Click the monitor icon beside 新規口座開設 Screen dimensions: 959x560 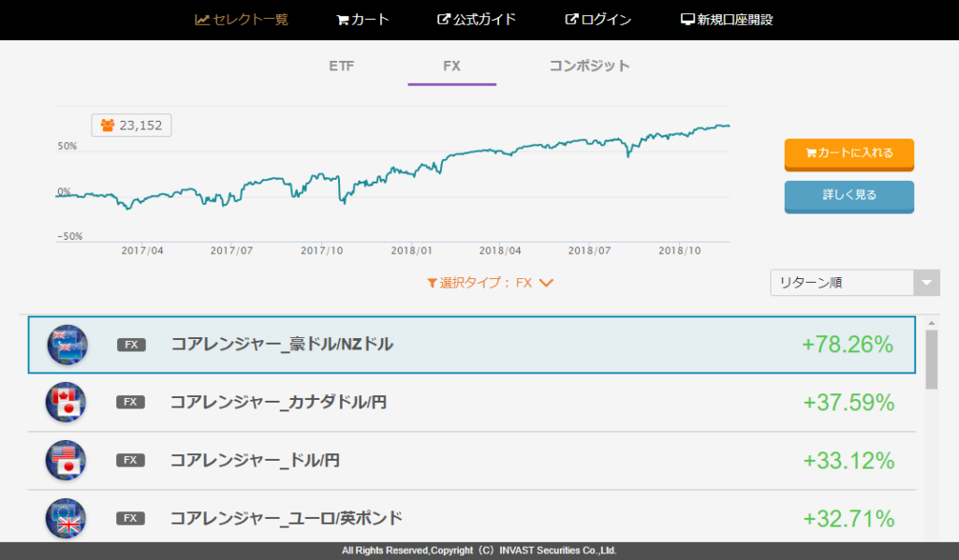tap(687, 19)
